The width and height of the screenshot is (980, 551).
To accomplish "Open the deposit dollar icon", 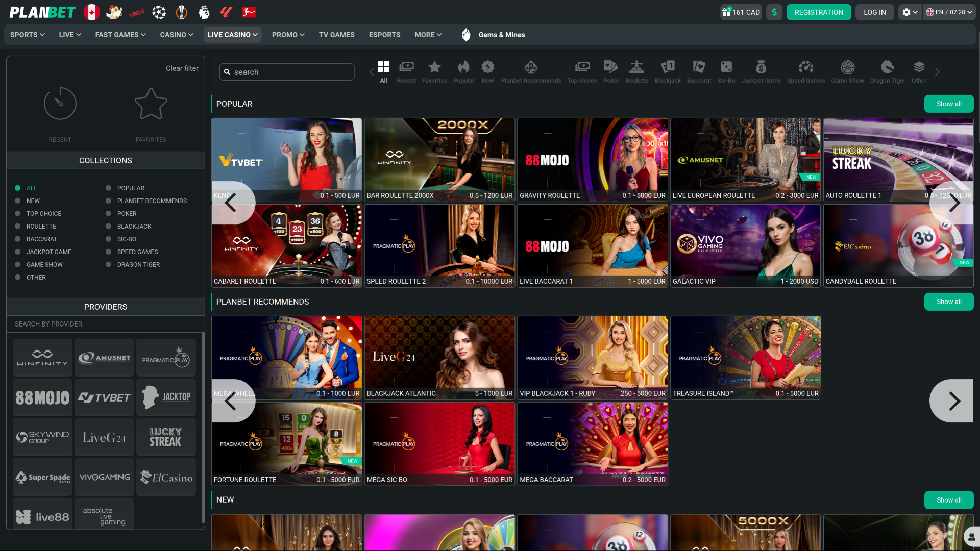I will 774,12.
